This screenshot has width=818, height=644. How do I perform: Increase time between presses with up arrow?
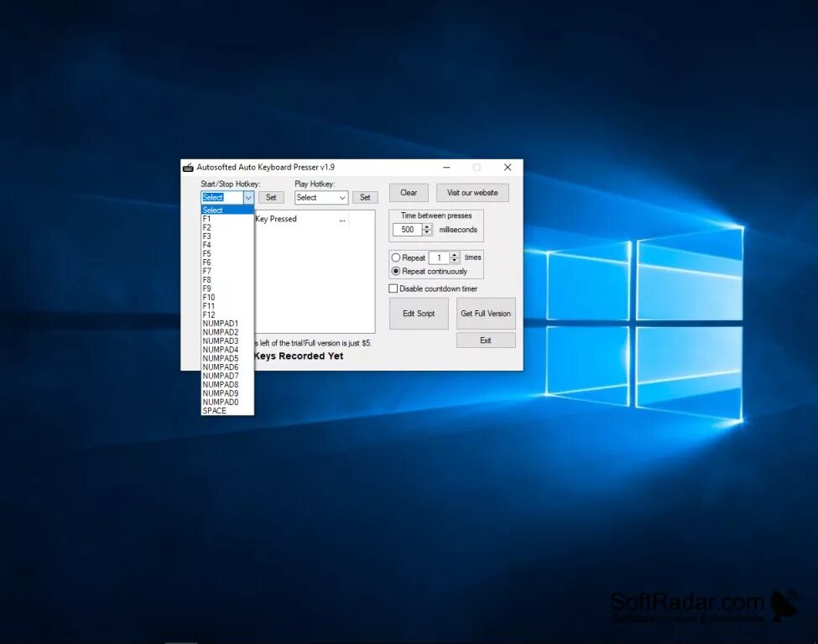427,226
